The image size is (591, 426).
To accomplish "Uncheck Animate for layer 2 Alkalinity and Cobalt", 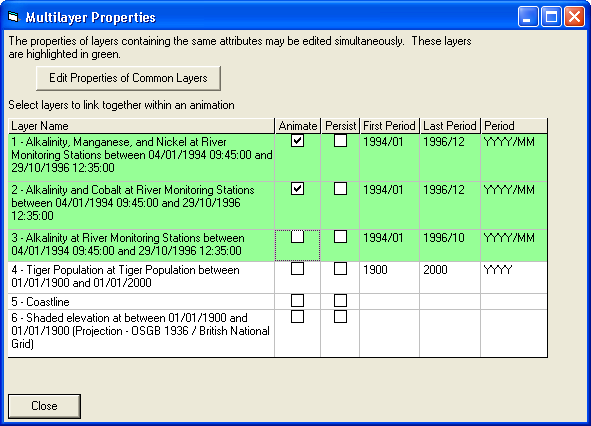I will pos(297,188).
